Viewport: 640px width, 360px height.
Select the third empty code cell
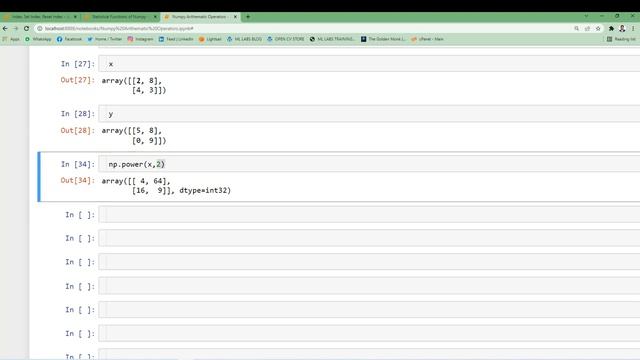pyautogui.click(x=369, y=262)
